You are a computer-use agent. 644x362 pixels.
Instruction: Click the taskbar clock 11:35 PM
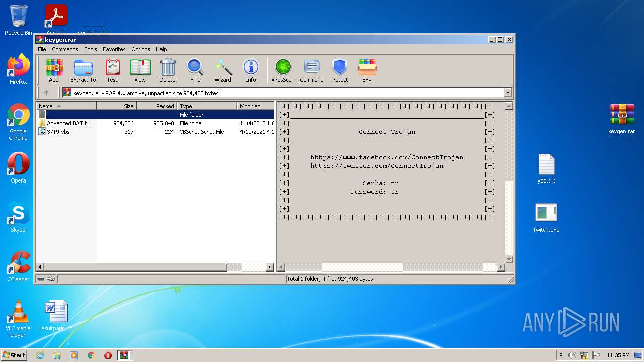[x=618, y=355]
